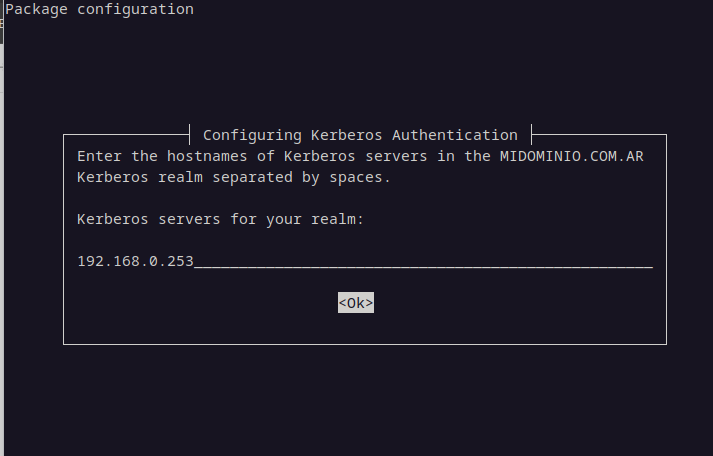This screenshot has width=713, height=456.
Task: Focus the empty underscore part of the server field
Action: [423, 262]
